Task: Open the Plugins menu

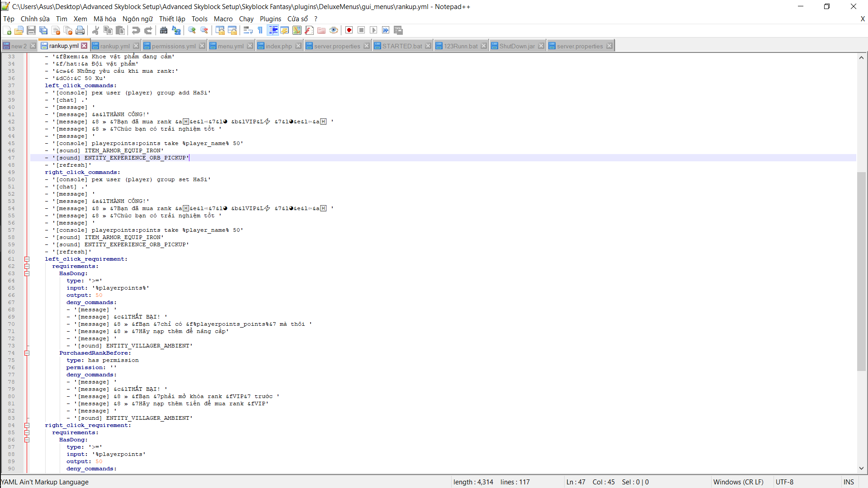Action: coord(270,19)
